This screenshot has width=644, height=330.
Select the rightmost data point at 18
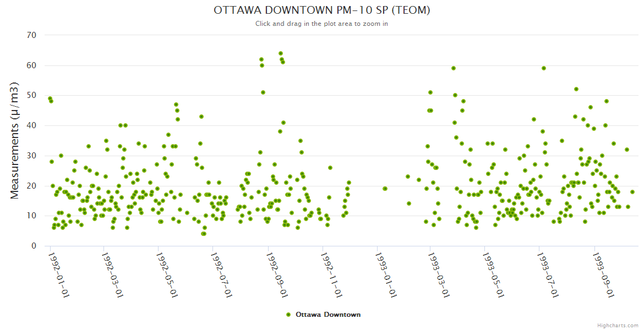click(x=632, y=192)
